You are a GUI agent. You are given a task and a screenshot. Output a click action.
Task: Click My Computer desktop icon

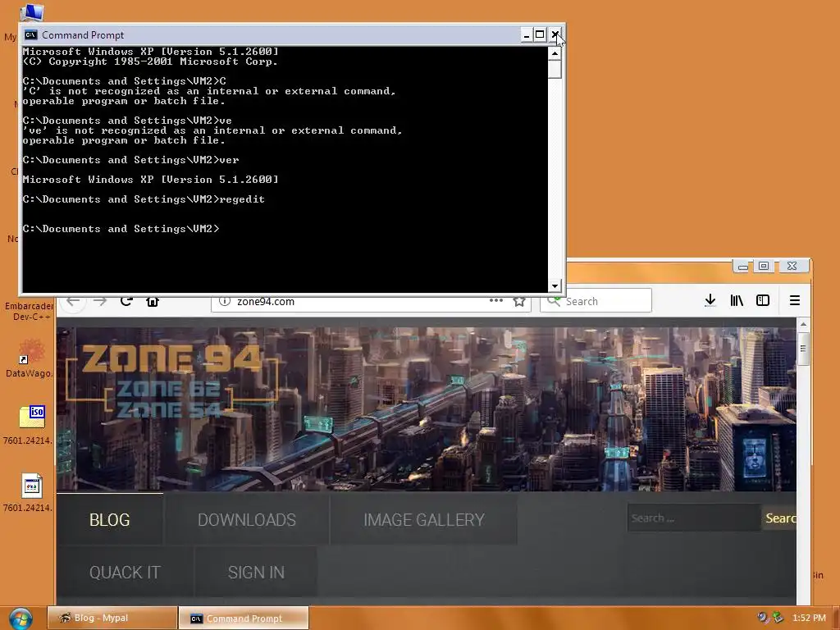tap(31, 11)
